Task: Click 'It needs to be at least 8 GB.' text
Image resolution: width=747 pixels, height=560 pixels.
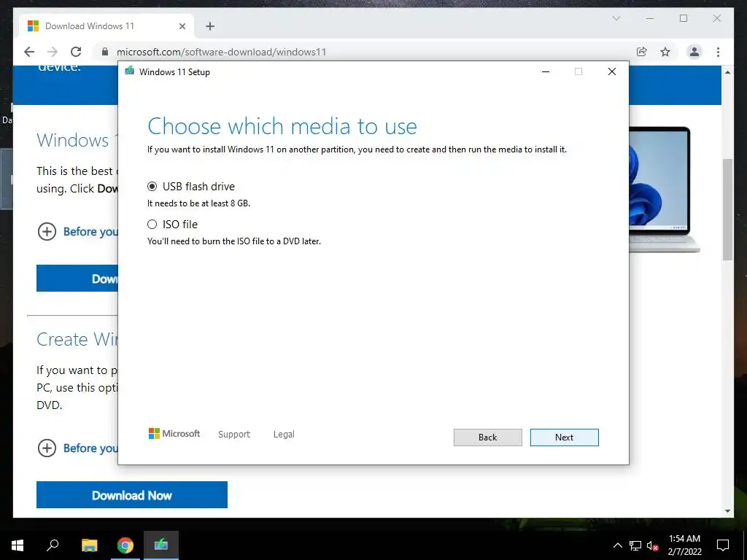Action: coord(198,203)
